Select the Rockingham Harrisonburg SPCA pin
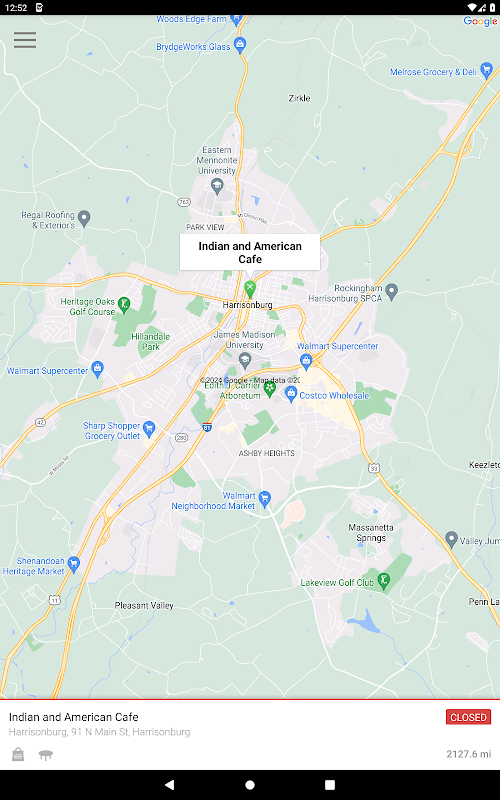Image resolution: width=500 pixels, height=800 pixels. point(391,292)
